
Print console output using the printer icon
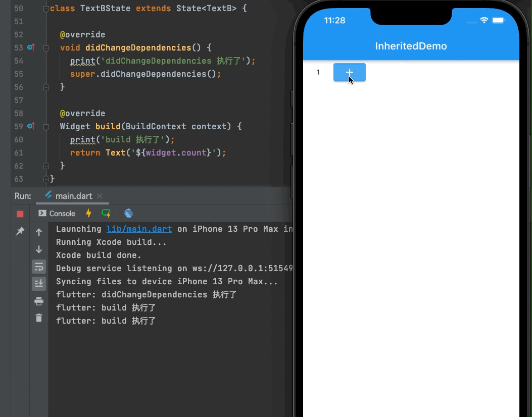[39, 301]
